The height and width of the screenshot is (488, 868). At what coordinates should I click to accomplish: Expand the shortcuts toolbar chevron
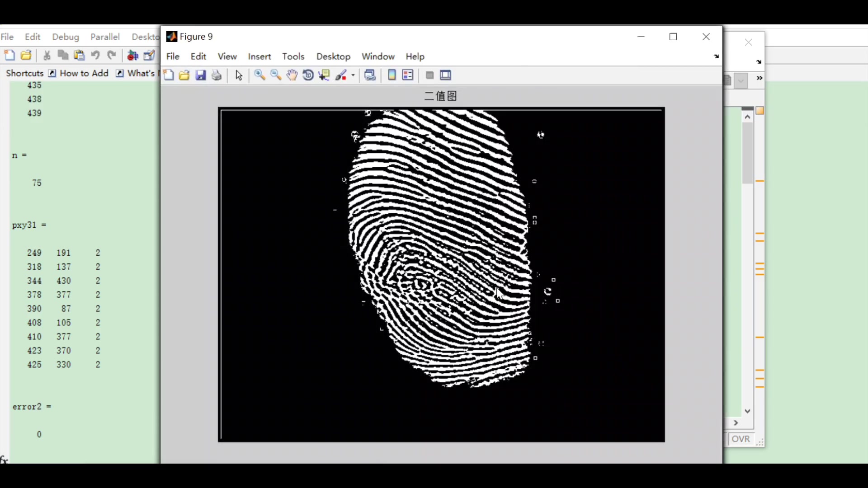759,78
